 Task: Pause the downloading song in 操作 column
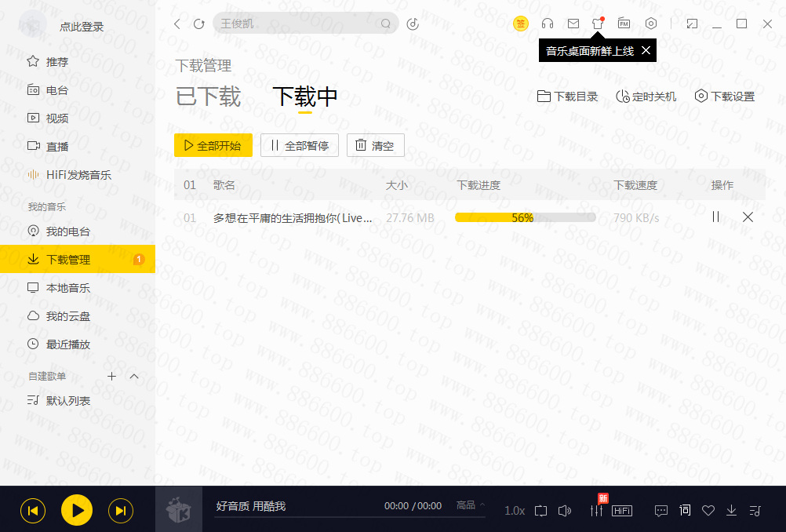pos(716,217)
